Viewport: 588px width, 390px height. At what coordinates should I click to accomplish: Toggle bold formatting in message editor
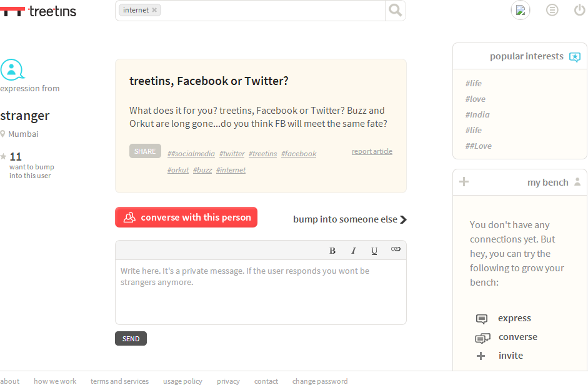[332, 251]
